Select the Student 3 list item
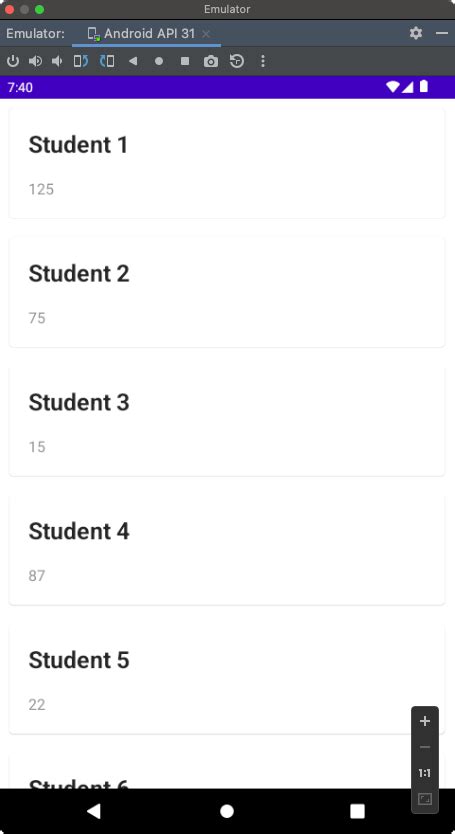This screenshot has height=834, width=455. [227, 421]
